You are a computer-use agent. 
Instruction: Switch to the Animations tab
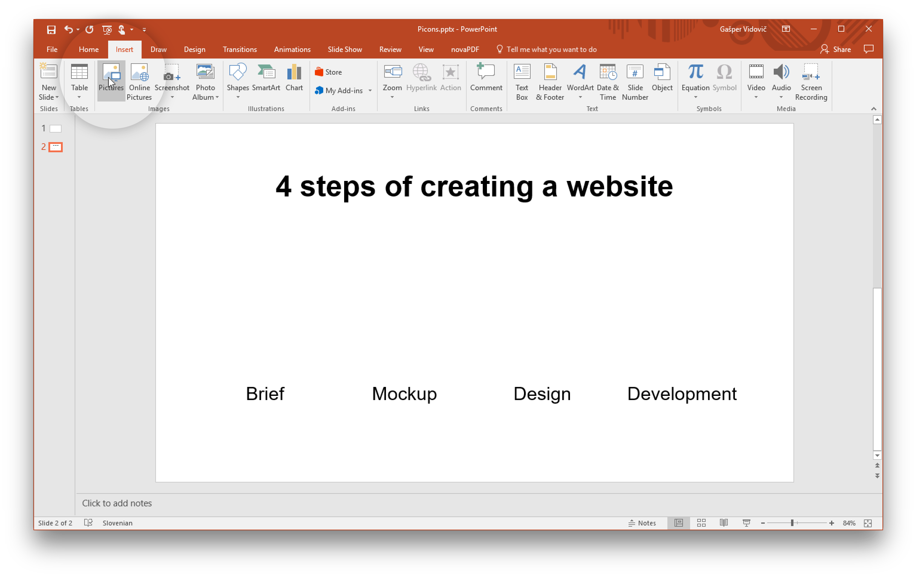point(292,49)
